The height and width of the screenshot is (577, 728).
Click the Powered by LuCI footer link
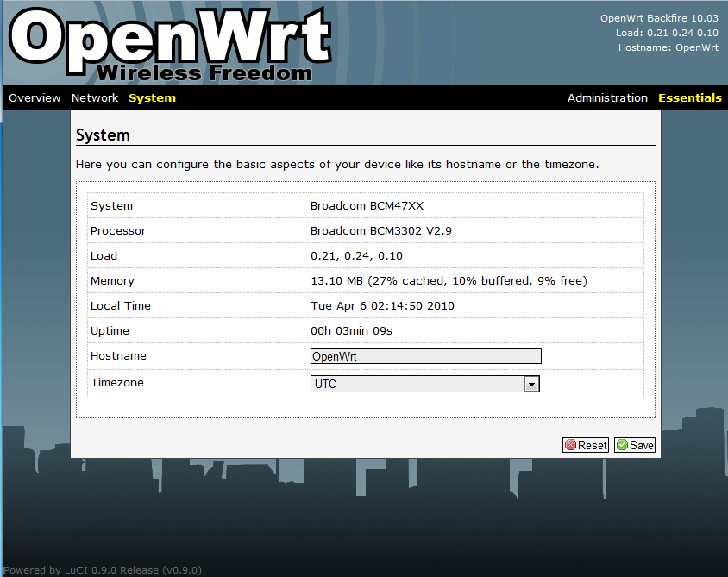(x=102, y=570)
